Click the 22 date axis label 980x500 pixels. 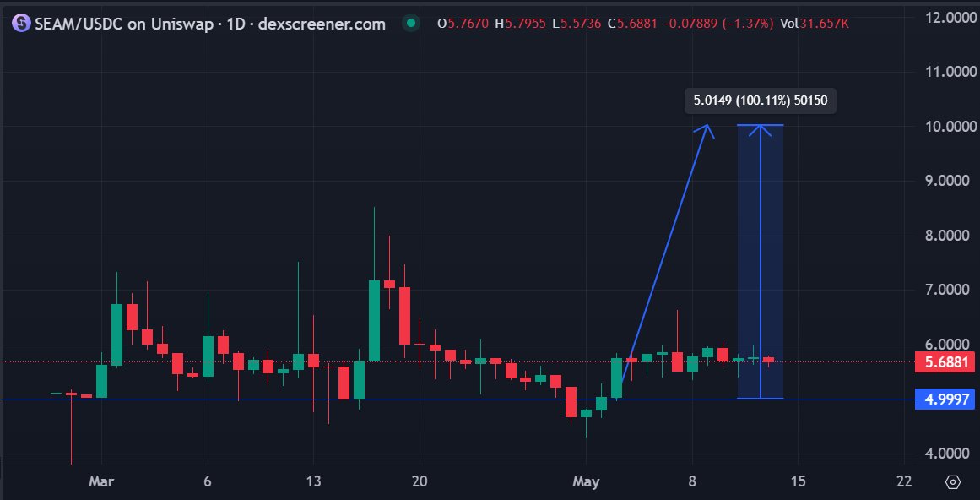tap(904, 482)
